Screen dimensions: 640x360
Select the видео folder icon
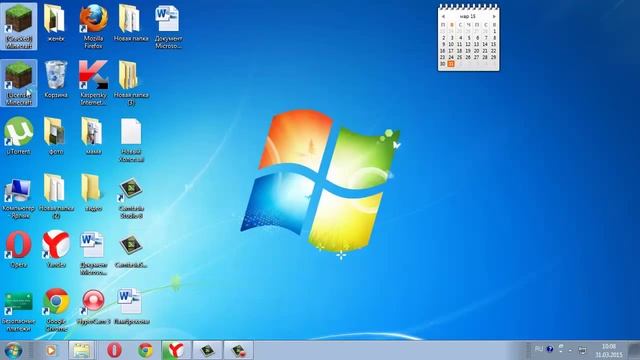[93, 193]
